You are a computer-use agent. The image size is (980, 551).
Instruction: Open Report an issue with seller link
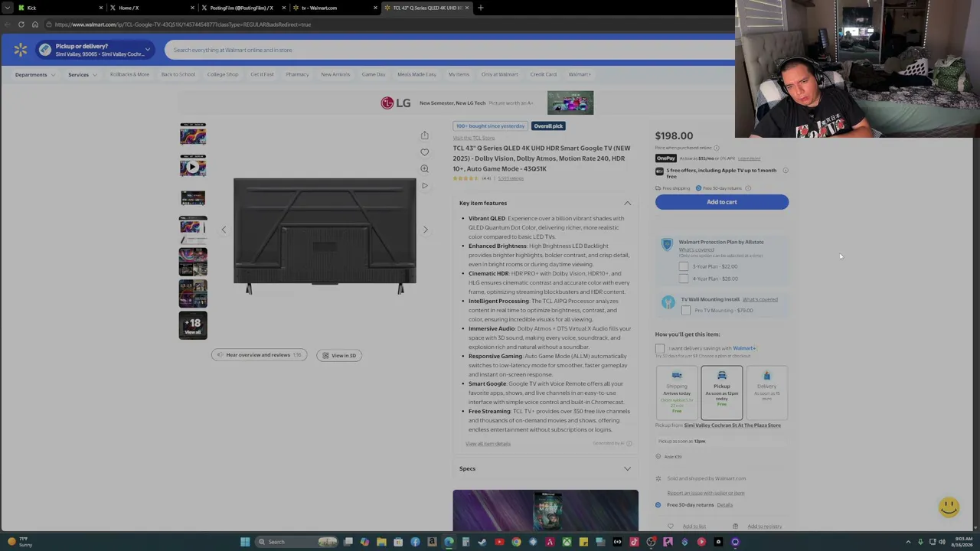[705, 493]
